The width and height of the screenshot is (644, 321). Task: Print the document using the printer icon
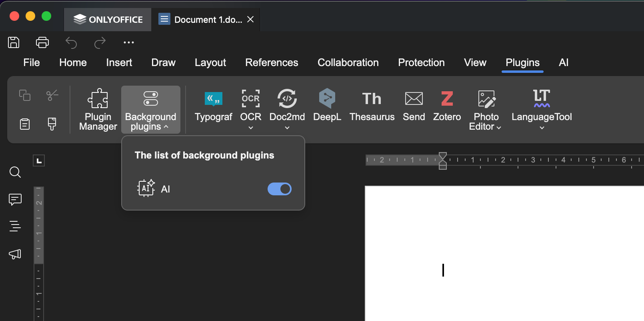coord(42,42)
